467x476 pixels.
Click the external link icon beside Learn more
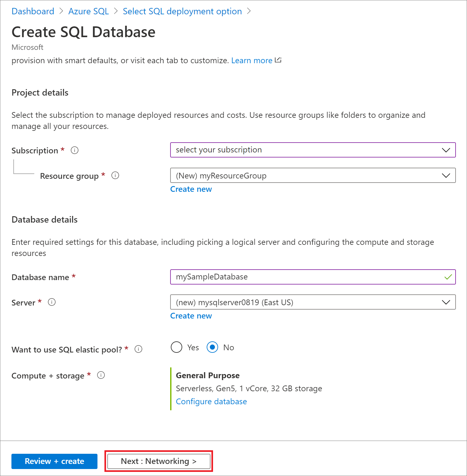[278, 60]
